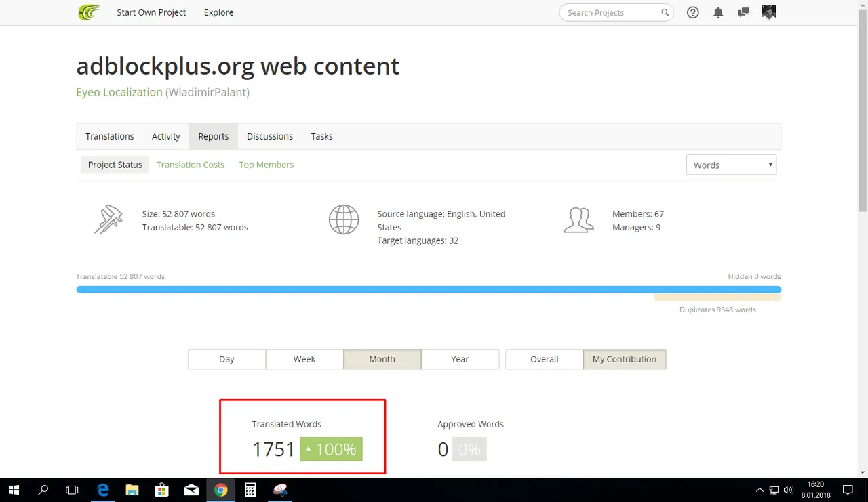This screenshot has height=502, width=868.
Task: Select the Day period toggle
Action: (x=226, y=359)
